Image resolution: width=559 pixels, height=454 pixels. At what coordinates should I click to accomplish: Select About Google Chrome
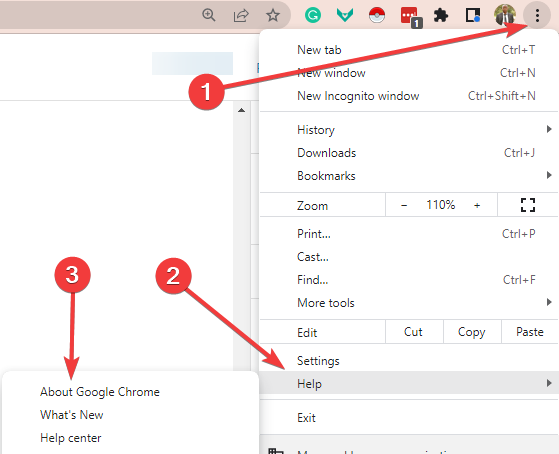(130, 392)
